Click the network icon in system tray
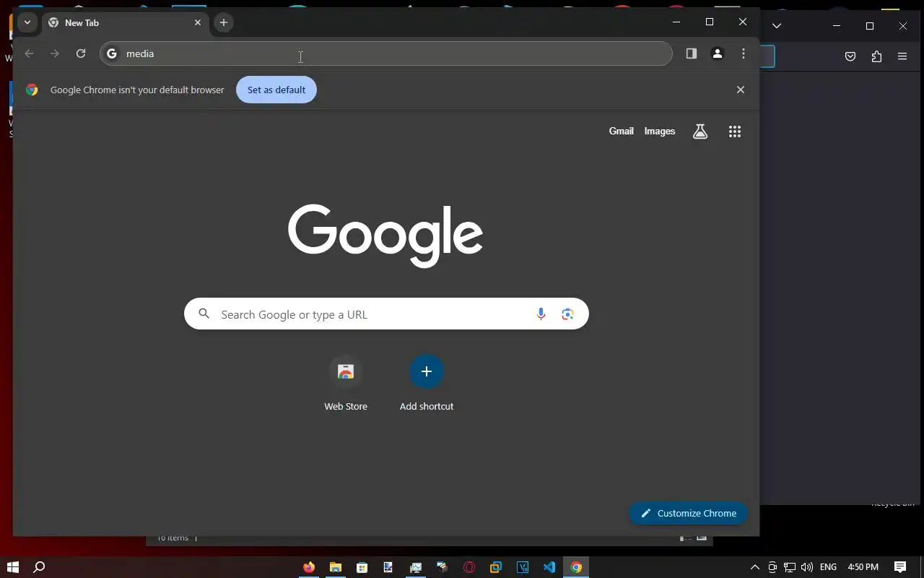This screenshot has width=924, height=578. coord(790,567)
